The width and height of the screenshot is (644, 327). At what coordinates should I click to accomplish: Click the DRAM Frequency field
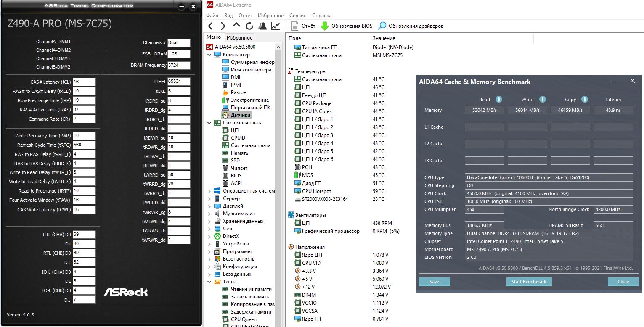point(179,66)
